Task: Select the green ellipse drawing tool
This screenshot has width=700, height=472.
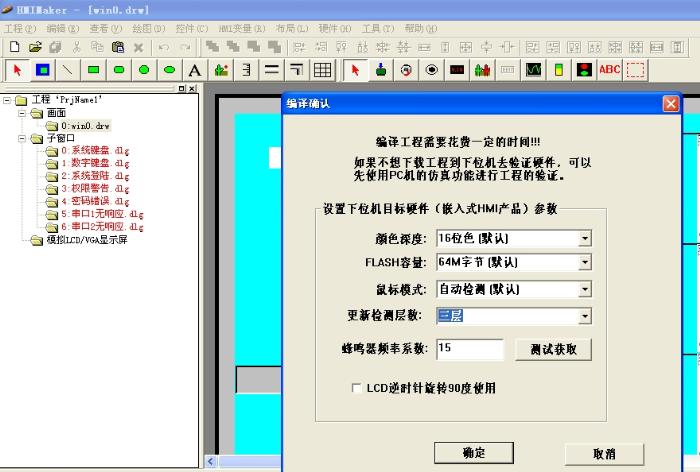Action: [x=169, y=70]
